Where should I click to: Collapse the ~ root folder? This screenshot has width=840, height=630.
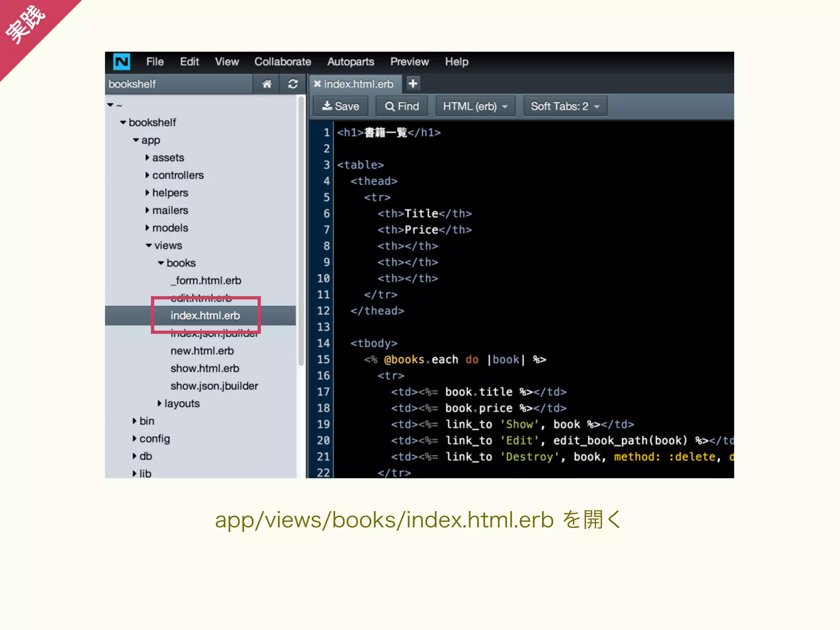pos(110,105)
